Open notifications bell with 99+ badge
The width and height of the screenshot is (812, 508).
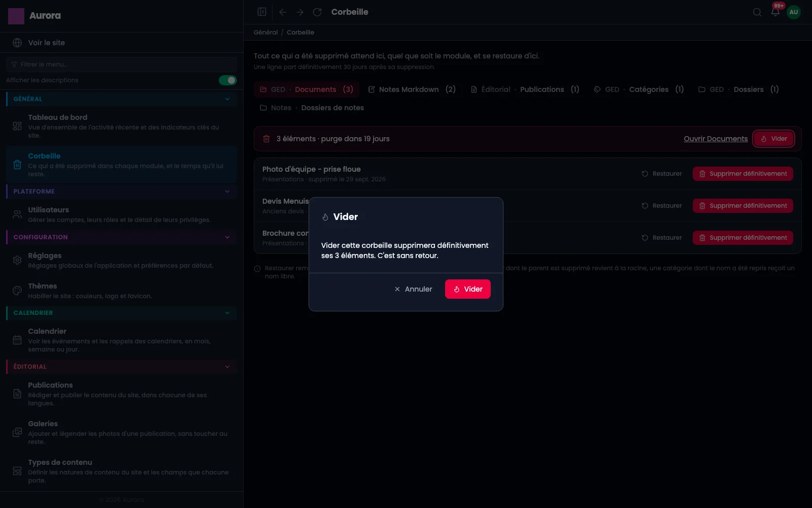coord(775,12)
